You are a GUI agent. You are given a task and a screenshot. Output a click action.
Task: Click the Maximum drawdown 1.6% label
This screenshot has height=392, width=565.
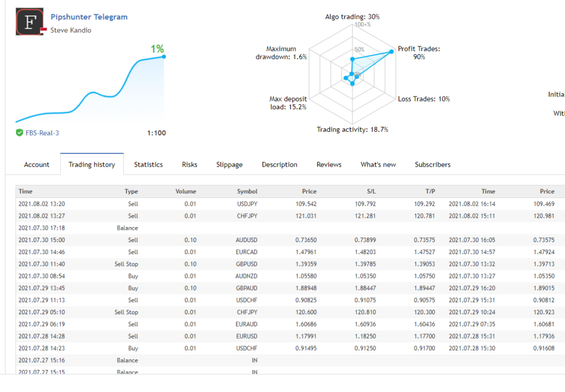coord(281,53)
